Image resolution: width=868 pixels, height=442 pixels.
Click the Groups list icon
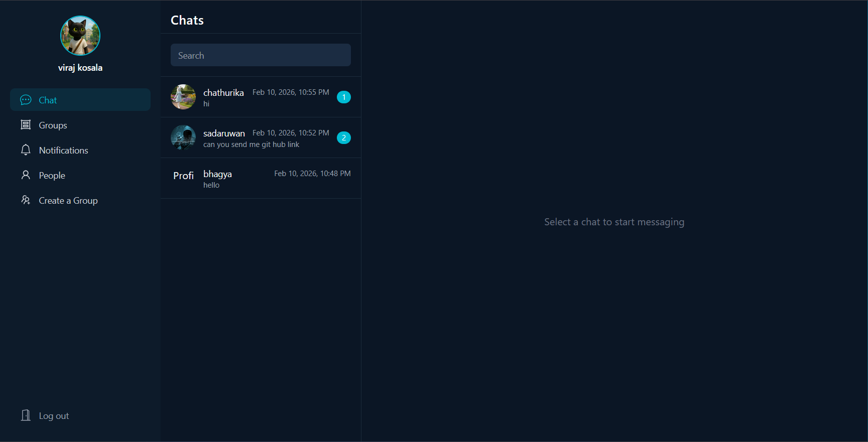pyautogui.click(x=26, y=125)
